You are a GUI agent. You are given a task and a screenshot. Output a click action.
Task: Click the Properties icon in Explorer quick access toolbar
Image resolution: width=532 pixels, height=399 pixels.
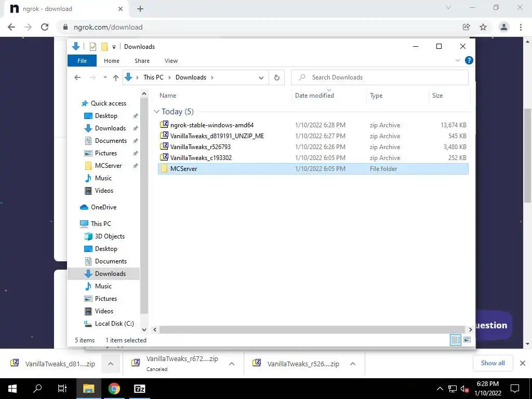coord(92,46)
